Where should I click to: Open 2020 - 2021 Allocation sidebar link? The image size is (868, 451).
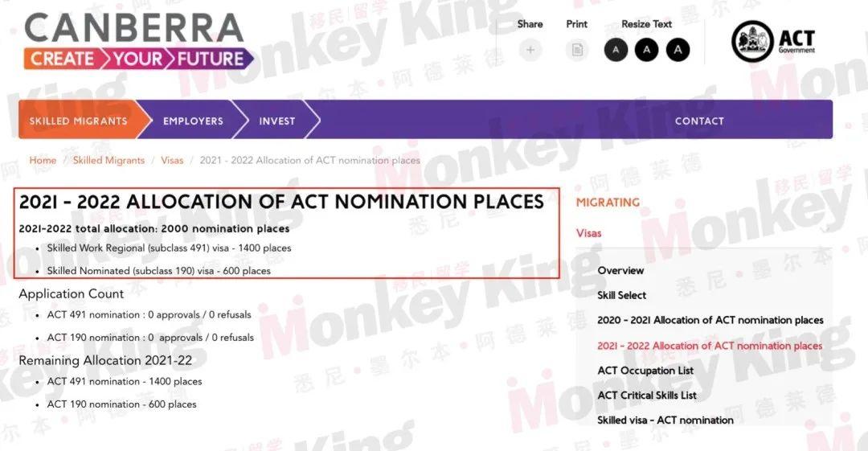tap(710, 320)
